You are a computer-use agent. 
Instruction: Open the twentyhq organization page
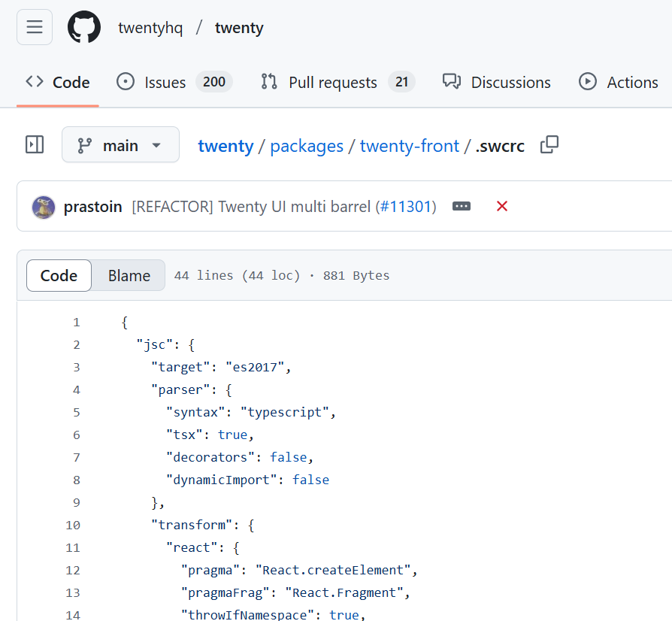pos(150,28)
